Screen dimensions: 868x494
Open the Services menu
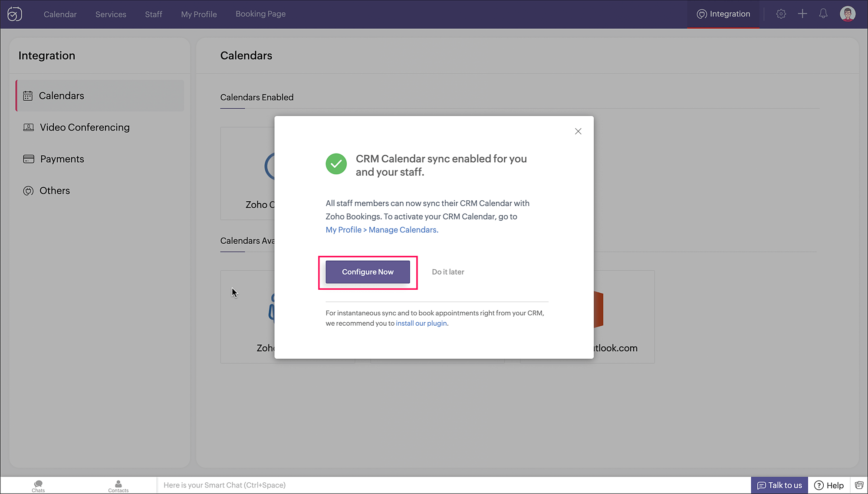[111, 14]
